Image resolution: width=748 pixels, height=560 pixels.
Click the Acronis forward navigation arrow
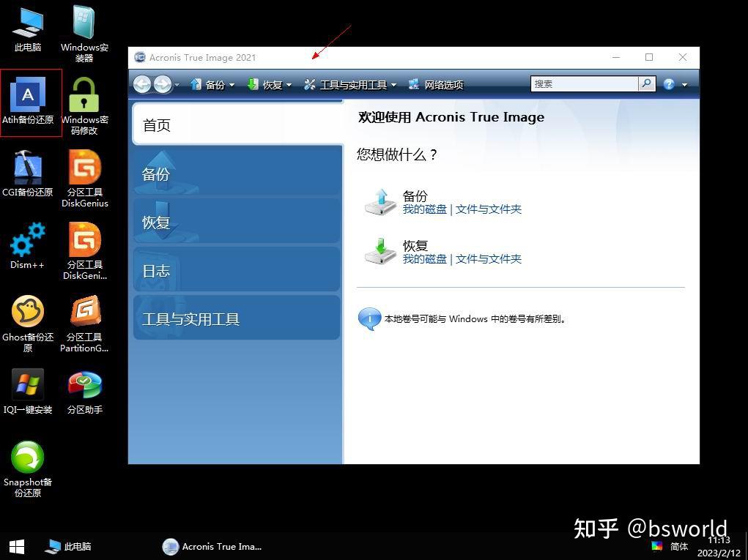(163, 84)
